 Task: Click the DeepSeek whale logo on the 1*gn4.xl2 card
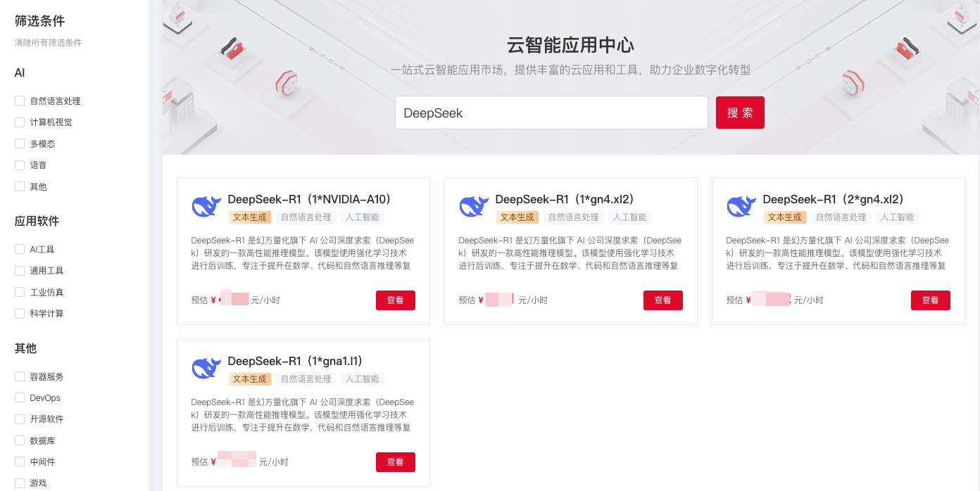pyautogui.click(x=474, y=206)
